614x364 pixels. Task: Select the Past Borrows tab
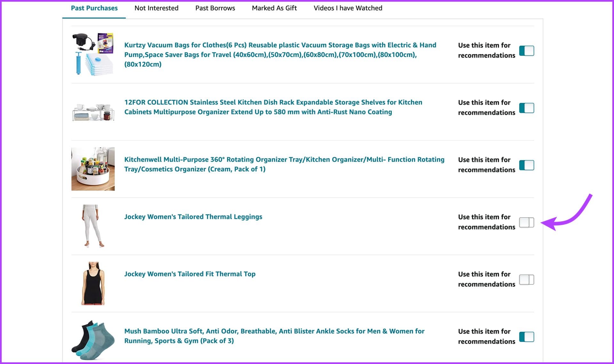215,8
